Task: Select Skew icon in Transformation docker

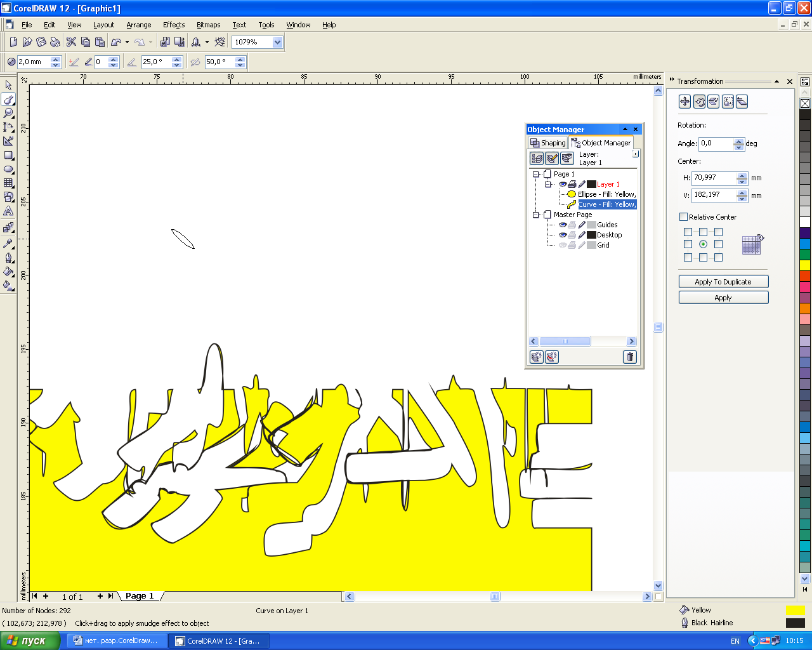Action: (x=742, y=102)
